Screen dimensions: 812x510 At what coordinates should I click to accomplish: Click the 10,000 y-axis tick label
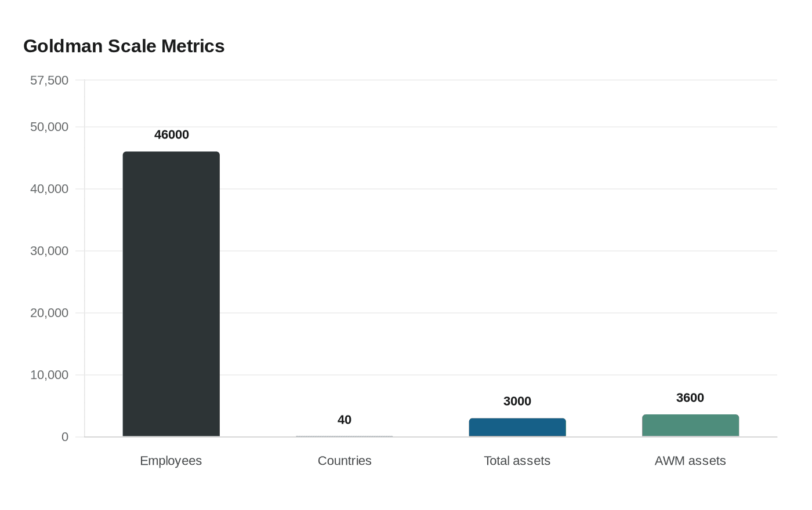pos(49,375)
